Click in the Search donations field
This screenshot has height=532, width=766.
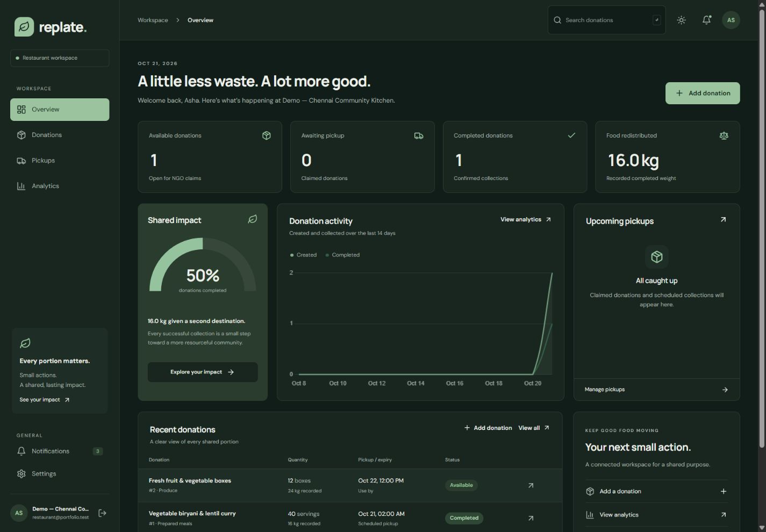tap(606, 20)
